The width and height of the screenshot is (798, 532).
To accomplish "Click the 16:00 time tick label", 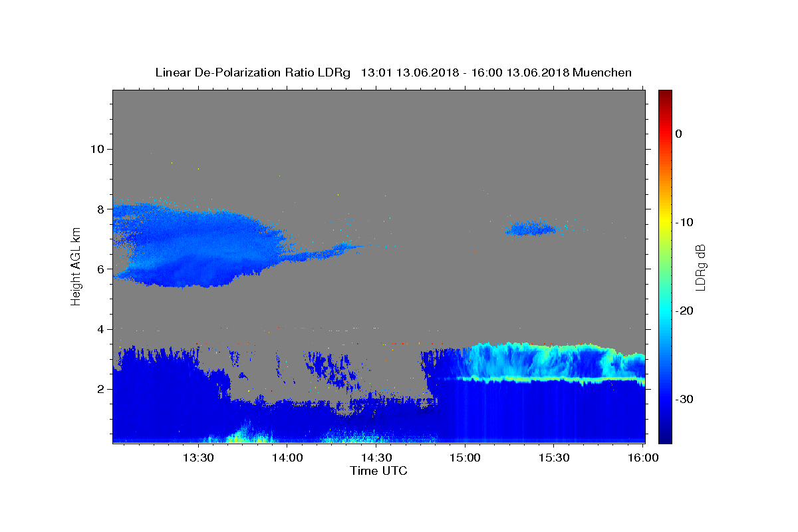I will pos(642,458).
